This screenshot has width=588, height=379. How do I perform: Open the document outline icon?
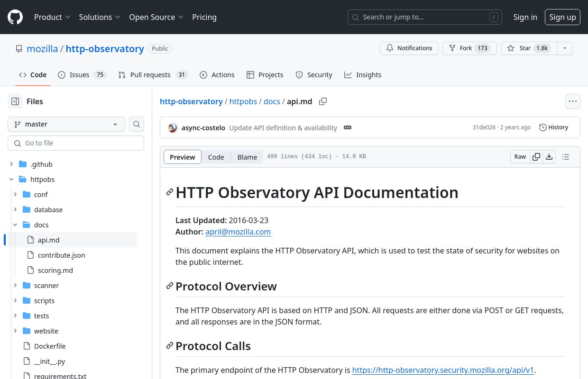pyautogui.click(x=565, y=157)
